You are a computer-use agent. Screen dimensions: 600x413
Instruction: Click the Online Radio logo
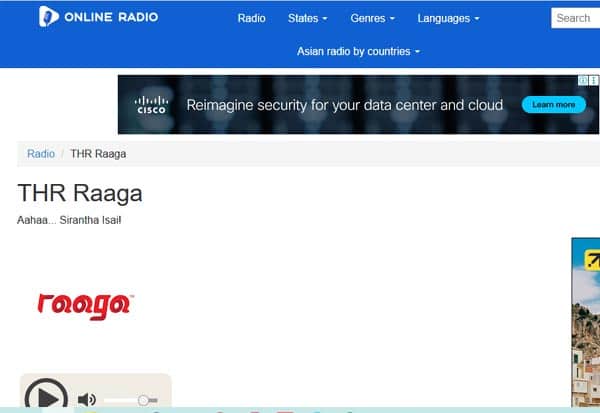98,17
